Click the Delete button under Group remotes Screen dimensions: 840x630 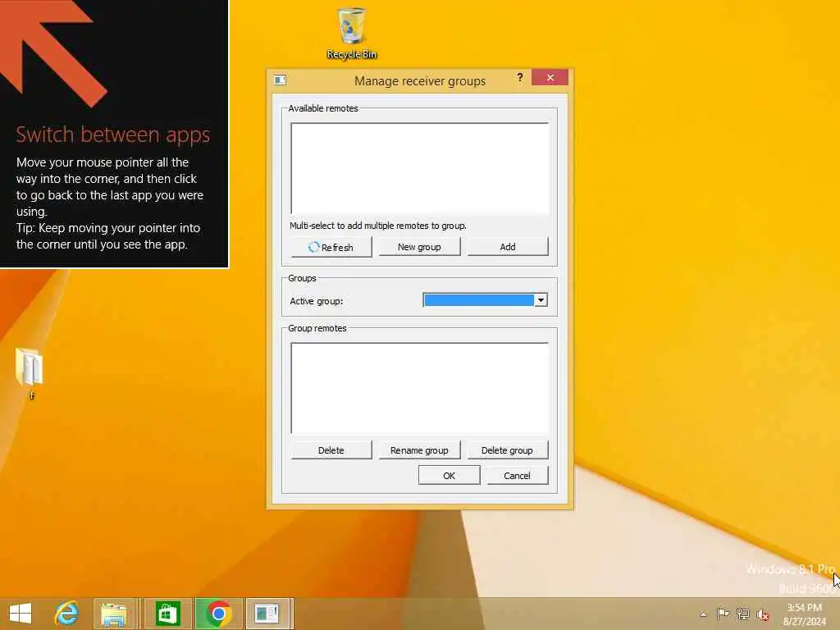pyautogui.click(x=331, y=450)
